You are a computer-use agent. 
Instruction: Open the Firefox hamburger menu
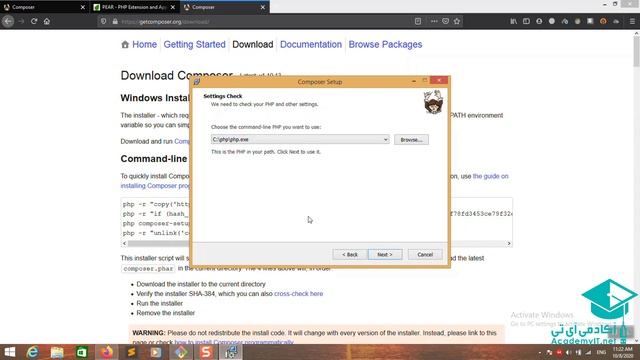[632, 21]
